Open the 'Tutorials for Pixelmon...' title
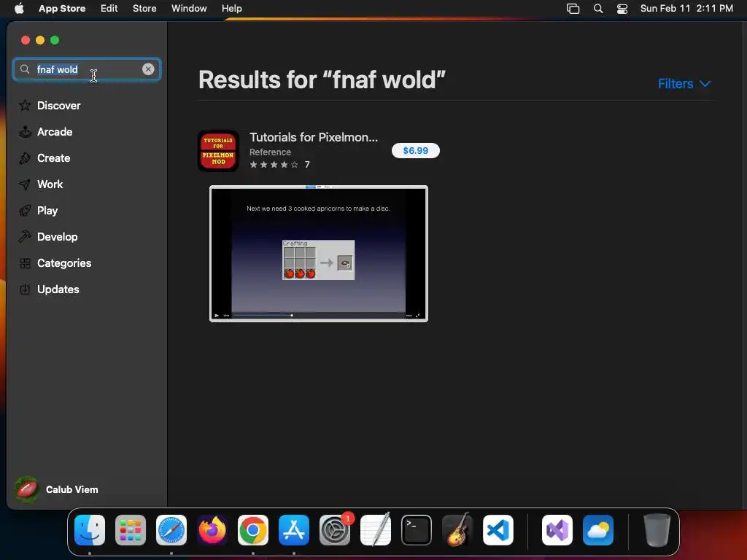This screenshot has height=560, width=747. [x=314, y=137]
